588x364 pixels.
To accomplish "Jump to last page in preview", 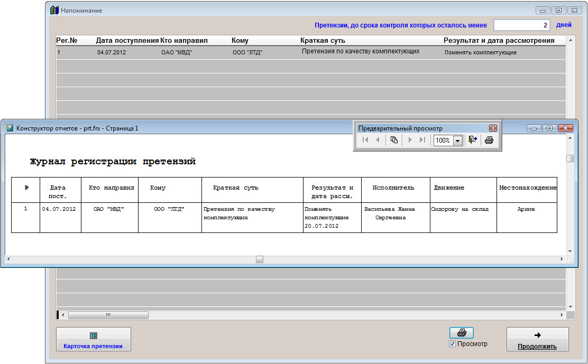I will pos(422,140).
